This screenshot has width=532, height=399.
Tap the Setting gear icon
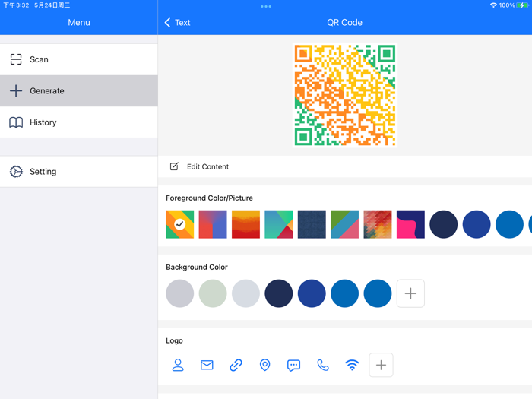(x=16, y=172)
